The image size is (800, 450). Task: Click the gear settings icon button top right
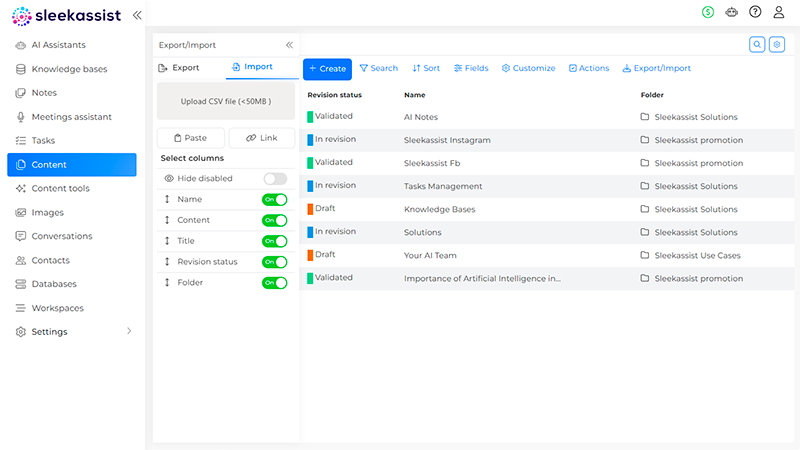point(777,44)
